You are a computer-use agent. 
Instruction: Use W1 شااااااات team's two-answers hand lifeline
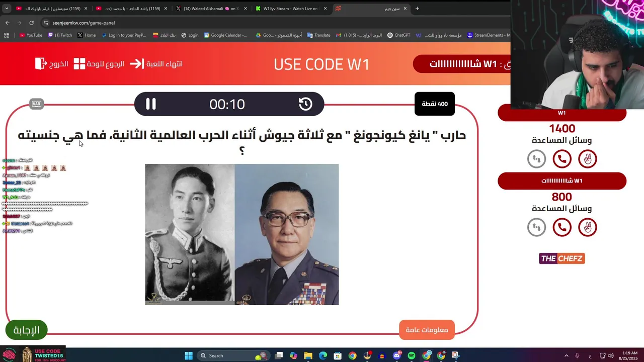(x=587, y=227)
